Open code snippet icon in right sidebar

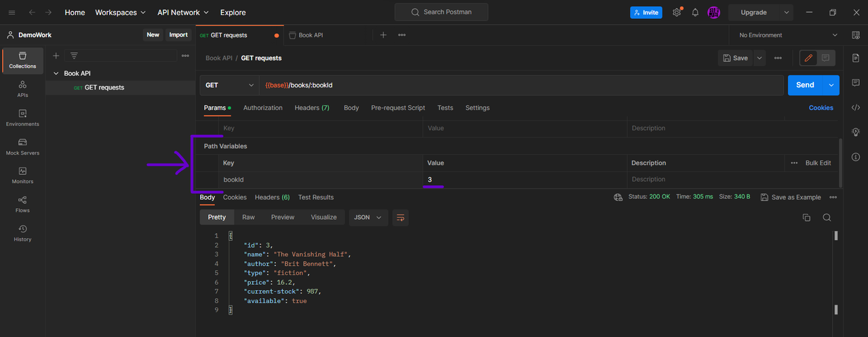(856, 107)
